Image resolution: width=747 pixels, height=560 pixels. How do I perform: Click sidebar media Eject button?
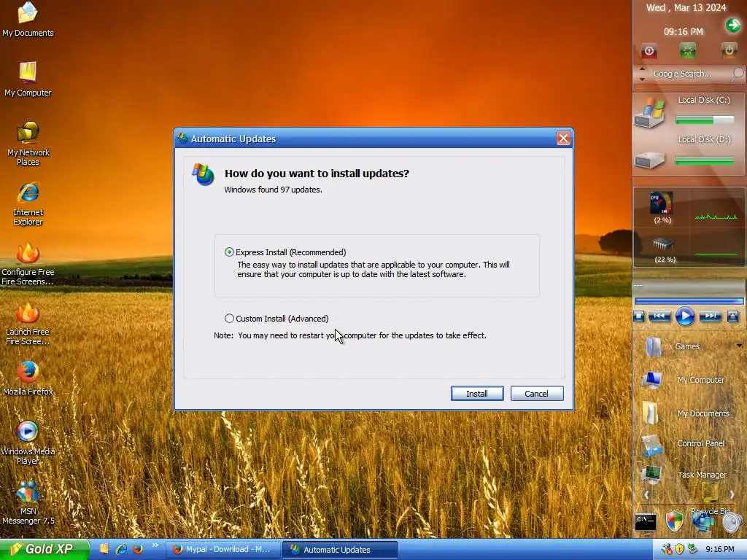[732, 316]
